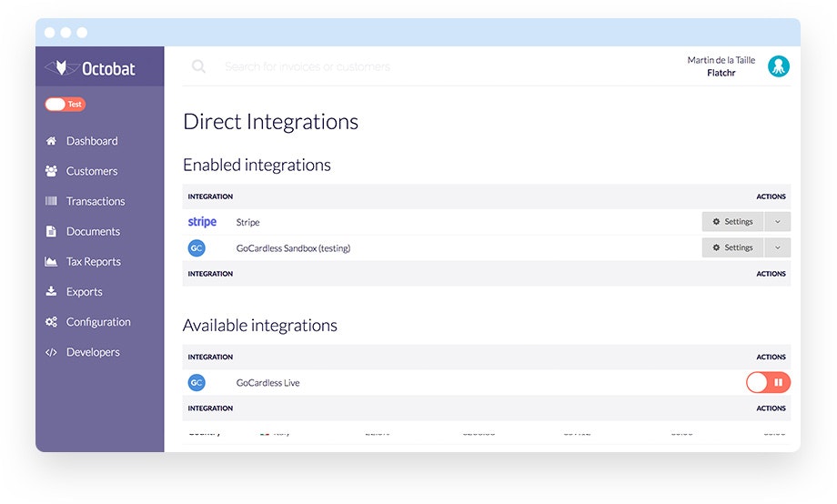Click the Stripe name text

click(x=247, y=222)
